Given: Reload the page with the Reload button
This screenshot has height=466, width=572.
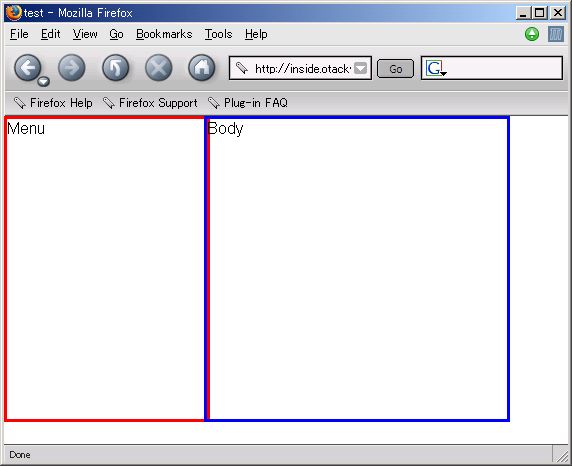Looking at the screenshot, I should (x=115, y=68).
